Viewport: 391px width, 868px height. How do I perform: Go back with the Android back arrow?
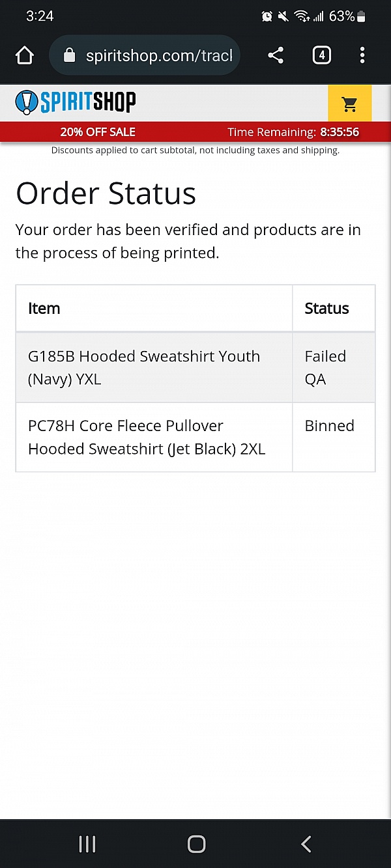306,844
